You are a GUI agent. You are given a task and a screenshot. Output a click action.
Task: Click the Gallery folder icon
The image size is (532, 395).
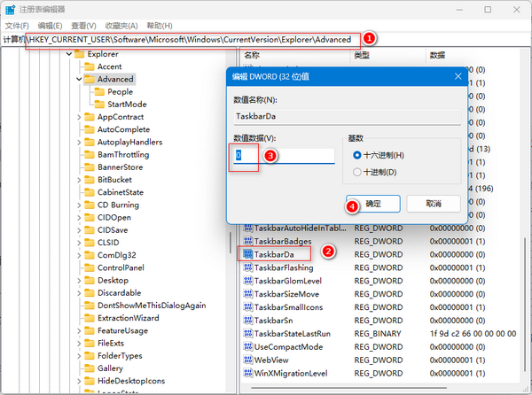coord(89,368)
